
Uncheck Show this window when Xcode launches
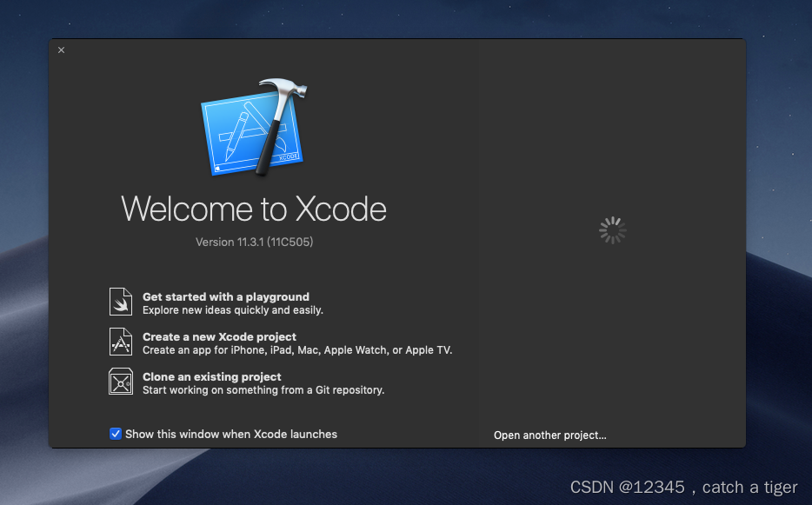click(x=115, y=434)
